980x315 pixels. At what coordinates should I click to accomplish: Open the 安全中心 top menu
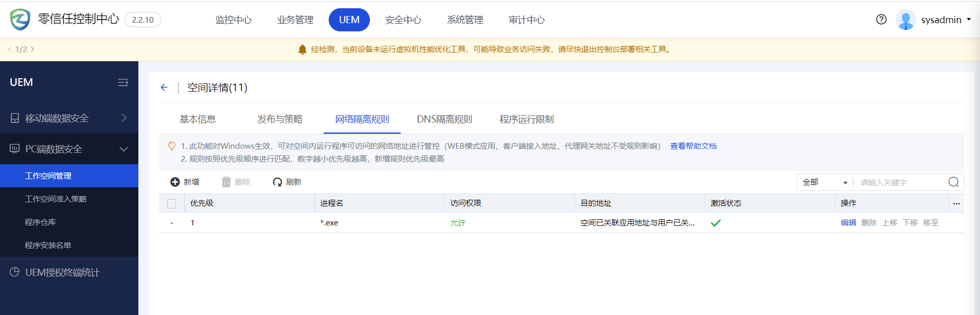[403, 20]
